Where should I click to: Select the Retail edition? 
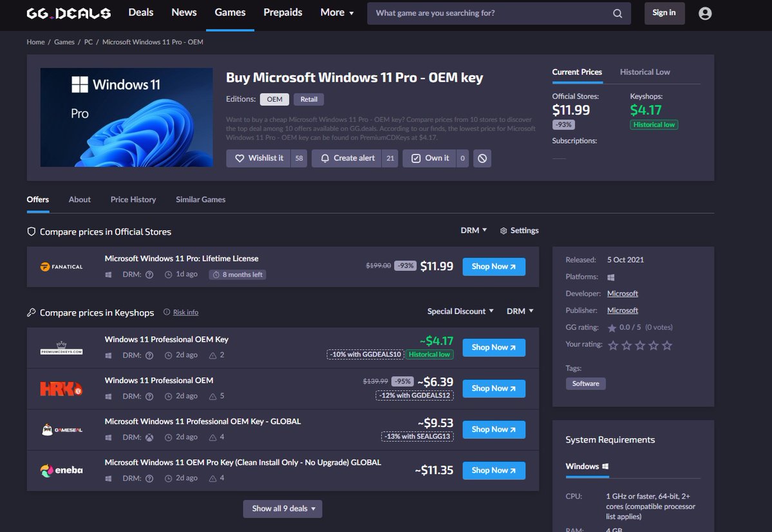[308, 99]
